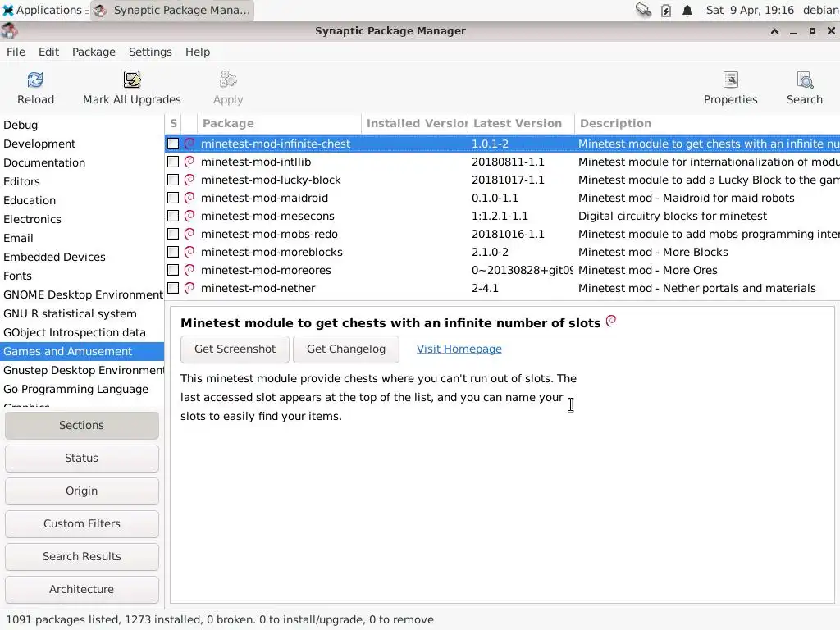Image resolution: width=840 pixels, height=630 pixels.
Task: Follow the Visit Homepage link
Action: coord(459,349)
